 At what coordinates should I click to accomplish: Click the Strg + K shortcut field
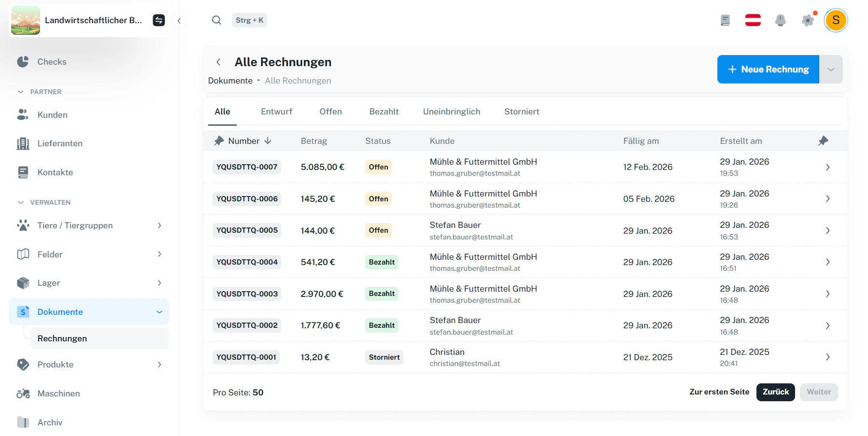249,20
